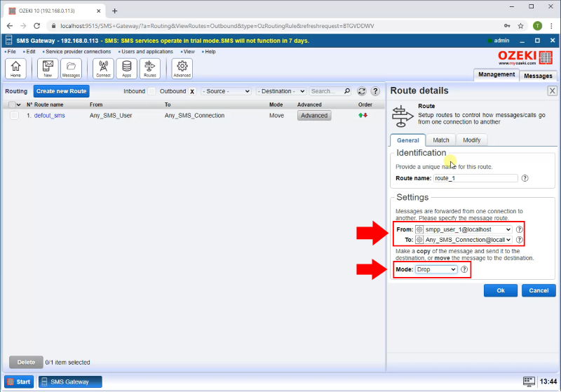
Task: Click the order arrows for defout_sms
Action: [x=363, y=115]
